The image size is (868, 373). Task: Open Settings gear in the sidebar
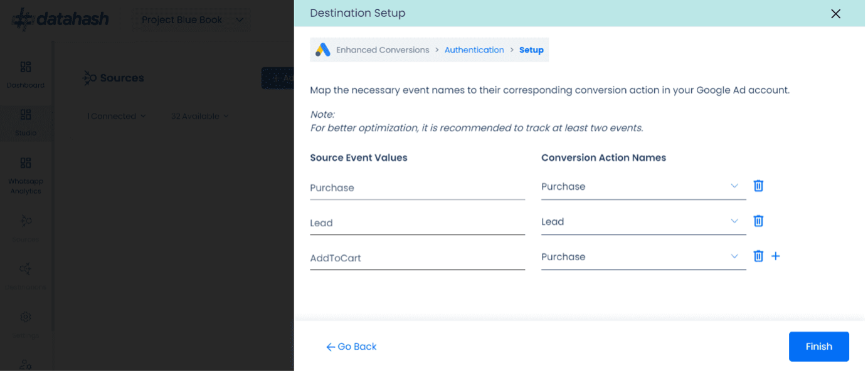[26, 317]
